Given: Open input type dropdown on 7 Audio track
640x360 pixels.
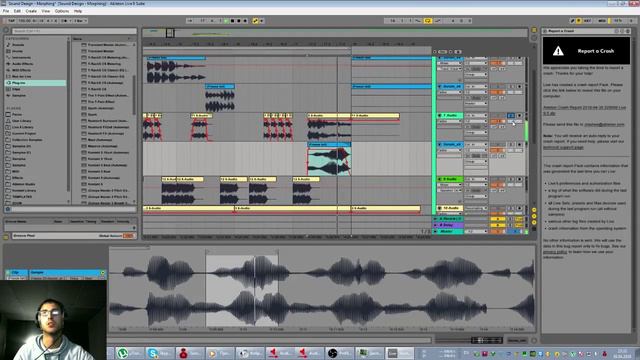Looking at the screenshot, I should 476,116.
